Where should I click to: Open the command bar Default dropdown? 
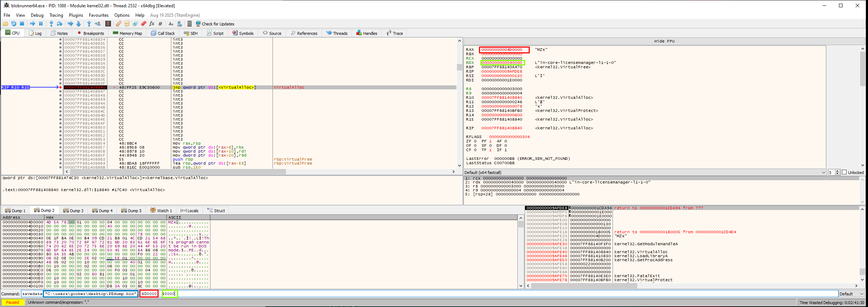click(852, 294)
